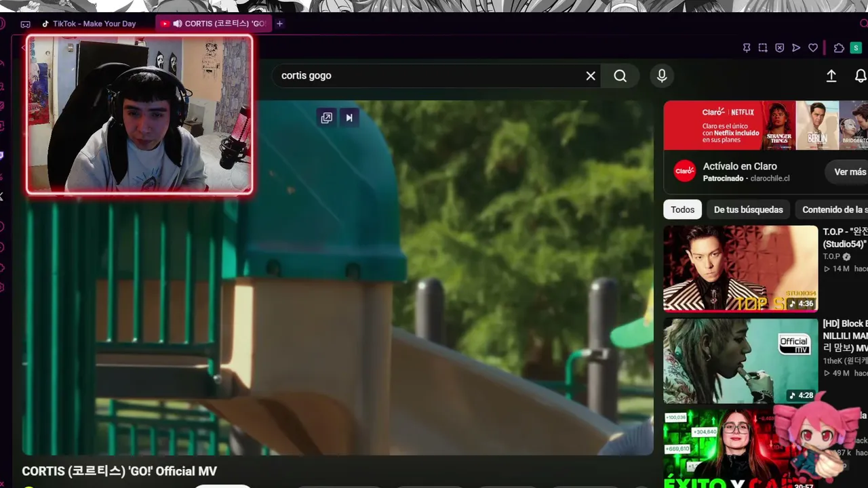Switch to the CORTIS 'GO!' Official MV tab
Image resolution: width=868 pixels, height=488 pixels.
pos(214,24)
